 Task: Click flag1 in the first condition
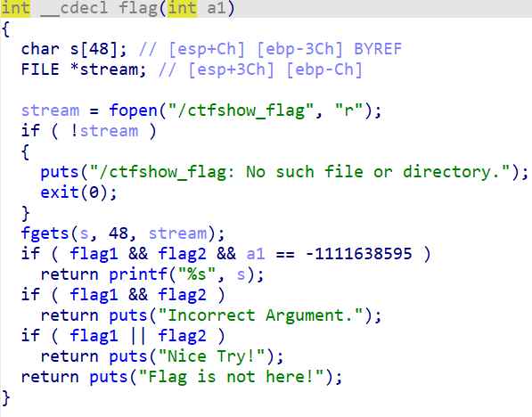[x=94, y=254]
